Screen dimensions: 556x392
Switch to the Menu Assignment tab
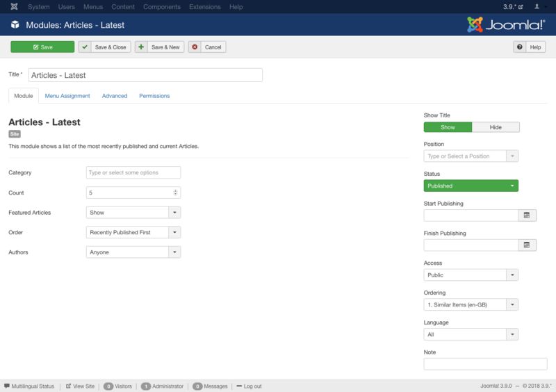67,96
